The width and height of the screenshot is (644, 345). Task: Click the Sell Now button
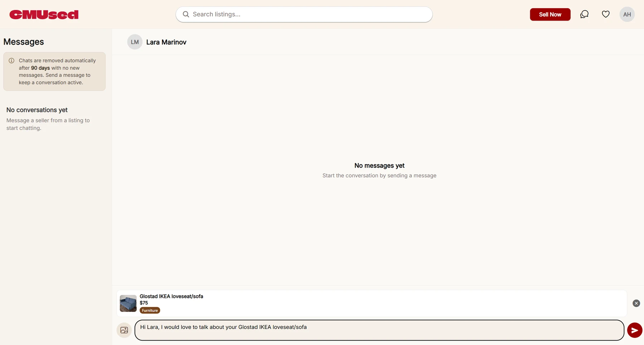[550, 14]
